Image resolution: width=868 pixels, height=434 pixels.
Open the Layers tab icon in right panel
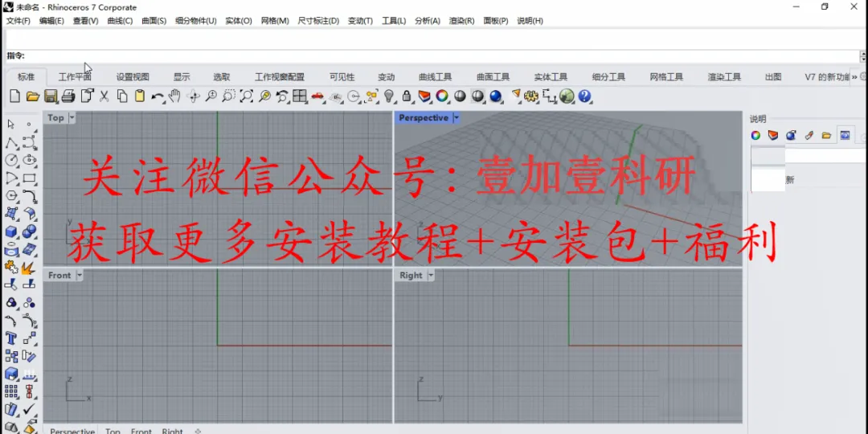click(773, 135)
